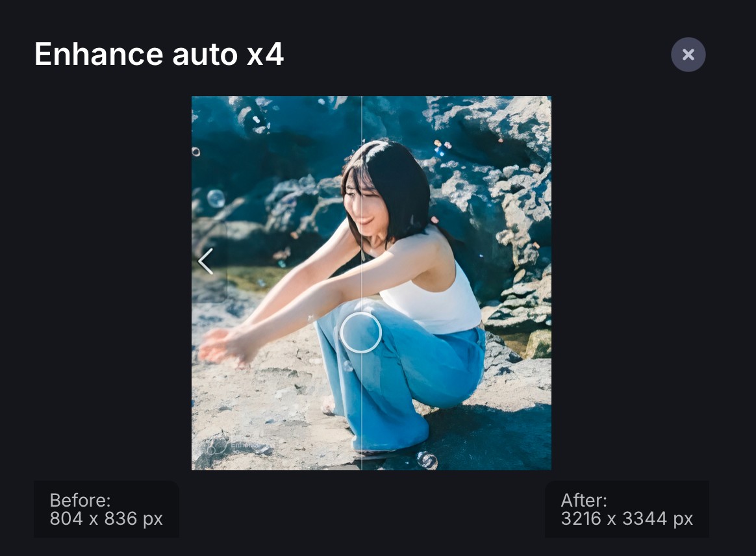The image size is (756, 556).
Task: Click the "After:" label text
Action: point(584,500)
